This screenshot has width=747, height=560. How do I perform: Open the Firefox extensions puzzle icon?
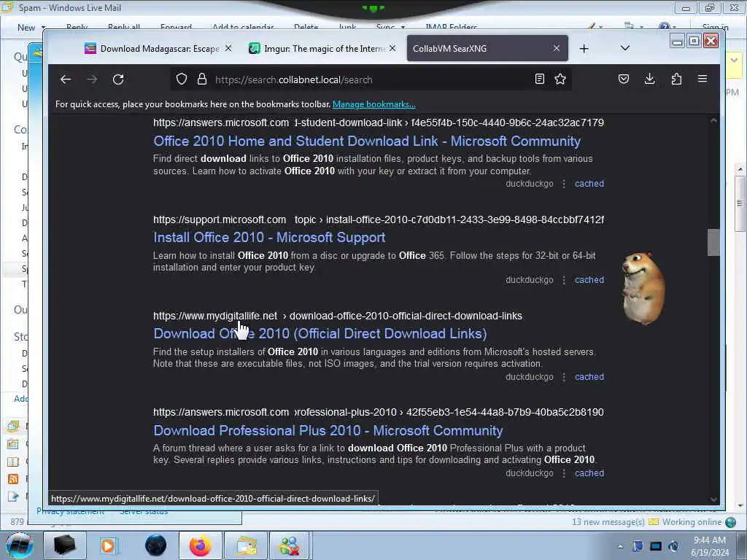tap(676, 79)
